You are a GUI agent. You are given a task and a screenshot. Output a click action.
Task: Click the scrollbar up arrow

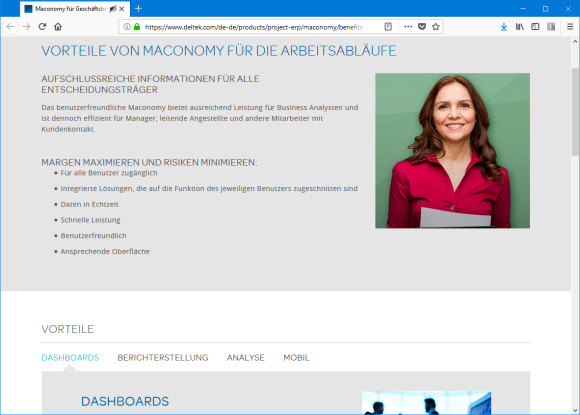point(575,40)
